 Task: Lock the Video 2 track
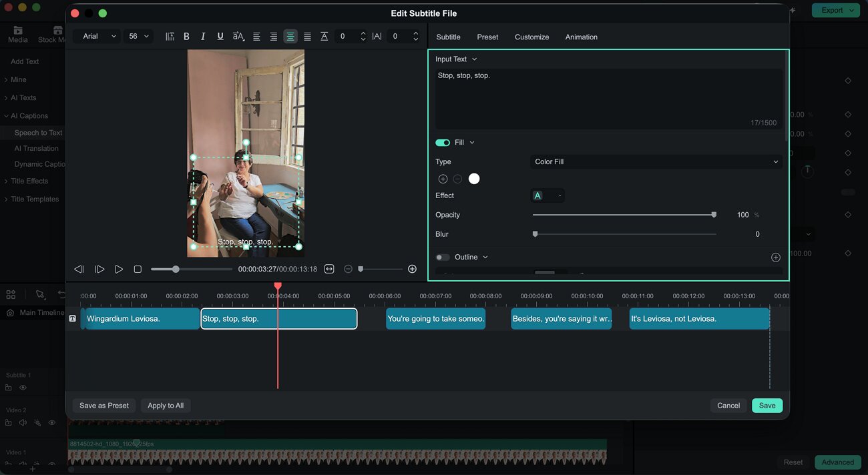click(x=9, y=422)
